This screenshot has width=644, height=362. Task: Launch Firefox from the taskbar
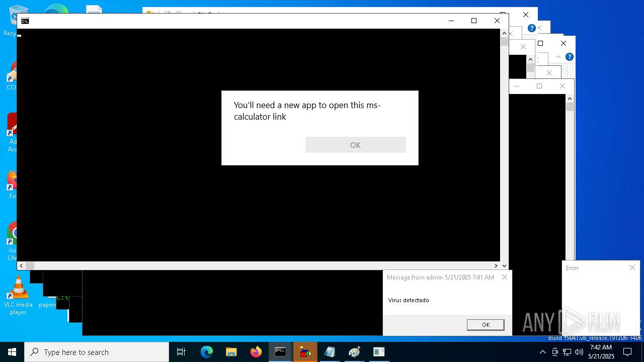256,352
